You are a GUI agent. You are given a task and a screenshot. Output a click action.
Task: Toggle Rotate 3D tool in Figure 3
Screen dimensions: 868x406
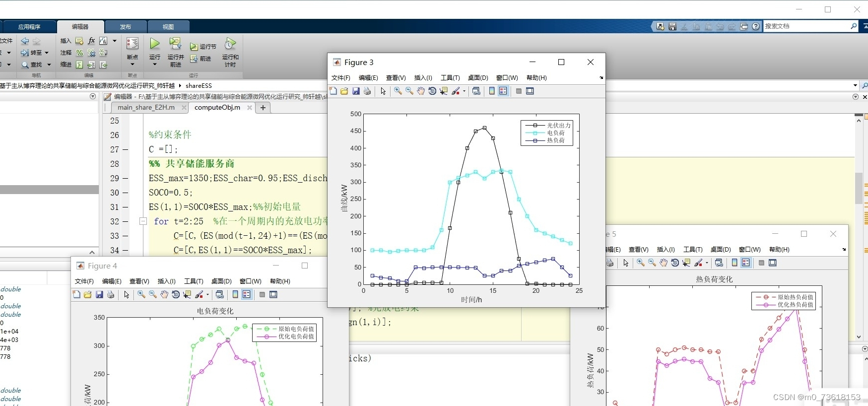click(x=432, y=91)
